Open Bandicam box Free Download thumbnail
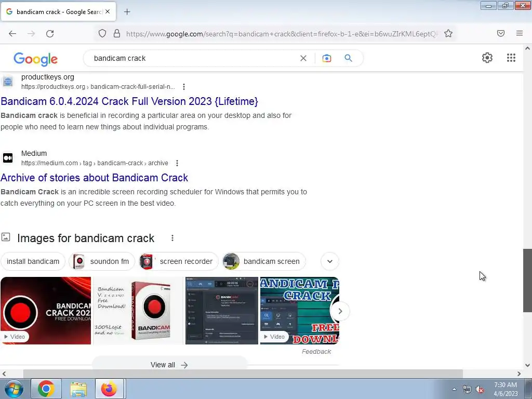This screenshot has height=399, width=532. point(138,311)
